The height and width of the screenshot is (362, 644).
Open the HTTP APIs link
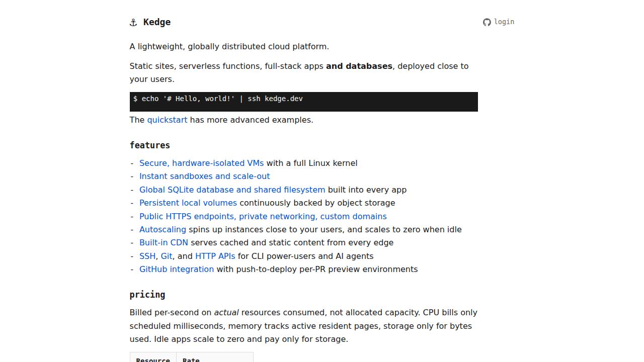tap(215, 256)
